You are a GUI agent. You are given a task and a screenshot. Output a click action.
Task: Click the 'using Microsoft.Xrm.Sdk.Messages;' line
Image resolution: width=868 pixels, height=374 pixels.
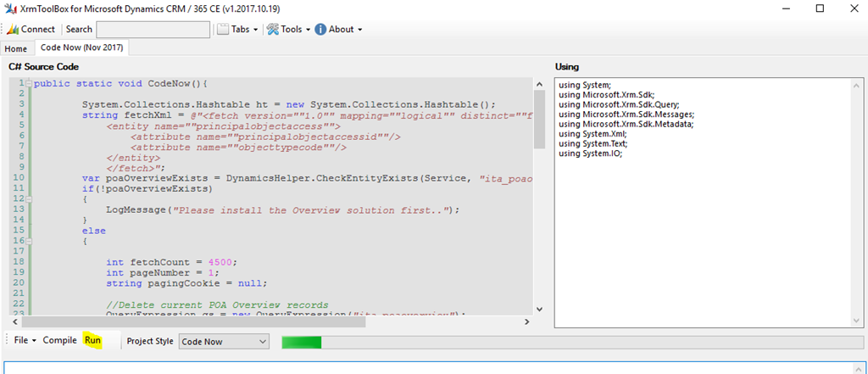pyautogui.click(x=626, y=114)
